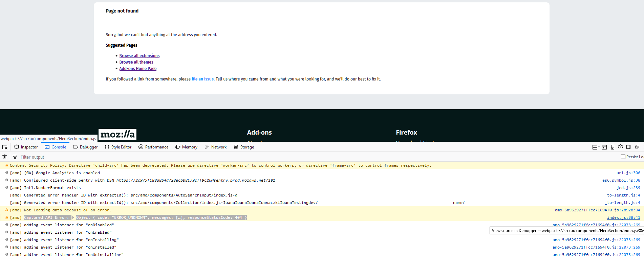Open the amo source link ending 28928:94
The width and height of the screenshot is (644, 256).
pos(598,210)
